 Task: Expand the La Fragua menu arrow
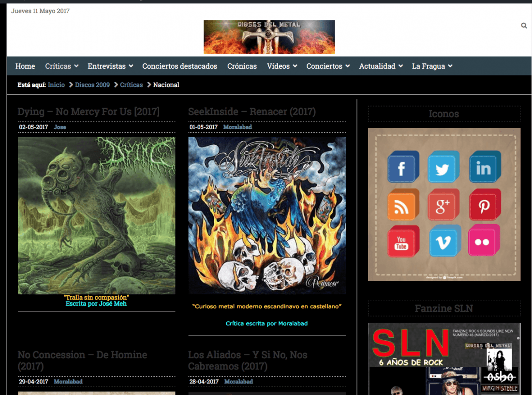click(x=450, y=66)
